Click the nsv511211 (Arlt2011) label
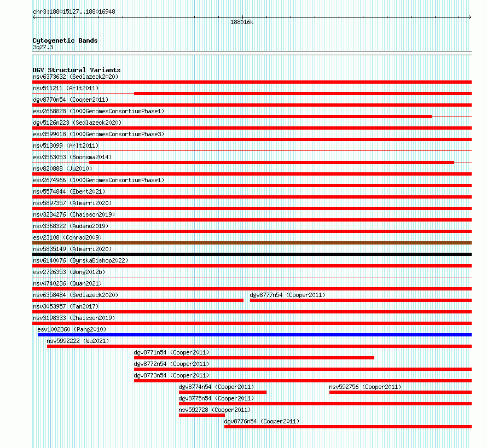The width and height of the screenshot is (487, 448). (66, 88)
